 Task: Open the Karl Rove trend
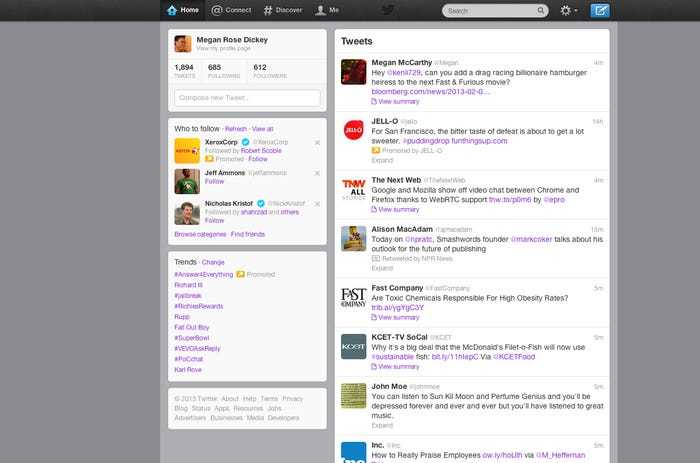(x=188, y=370)
